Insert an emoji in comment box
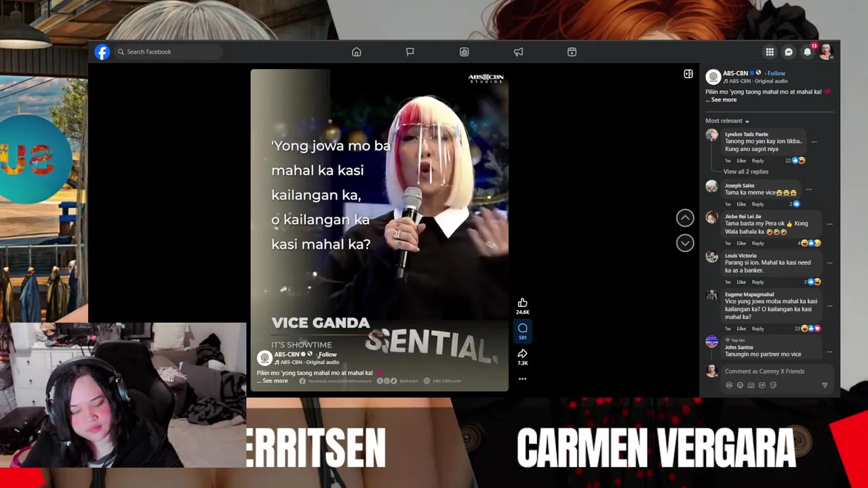The image size is (868, 488). [740, 385]
